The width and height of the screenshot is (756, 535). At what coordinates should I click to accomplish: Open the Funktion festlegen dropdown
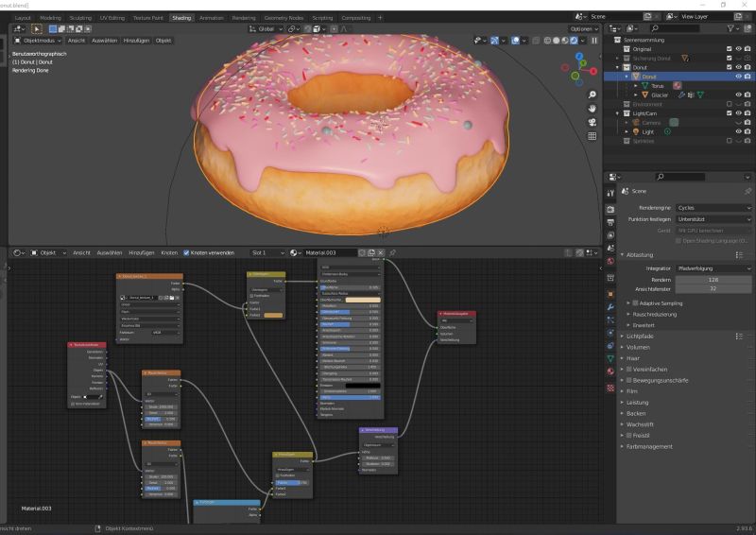coord(713,219)
